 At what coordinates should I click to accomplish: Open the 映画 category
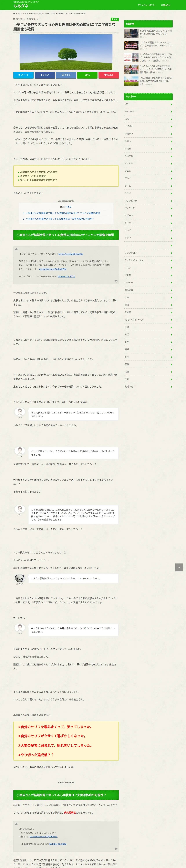(148, 305)
